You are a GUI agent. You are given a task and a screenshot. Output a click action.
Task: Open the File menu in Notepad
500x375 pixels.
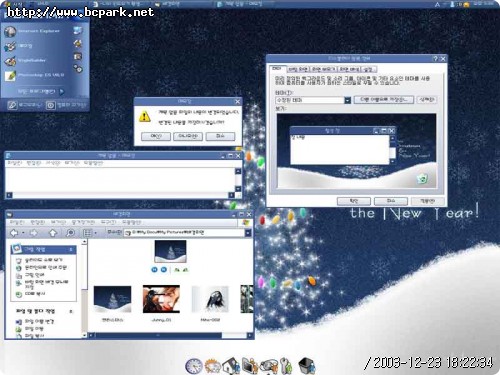coord(15,163)
